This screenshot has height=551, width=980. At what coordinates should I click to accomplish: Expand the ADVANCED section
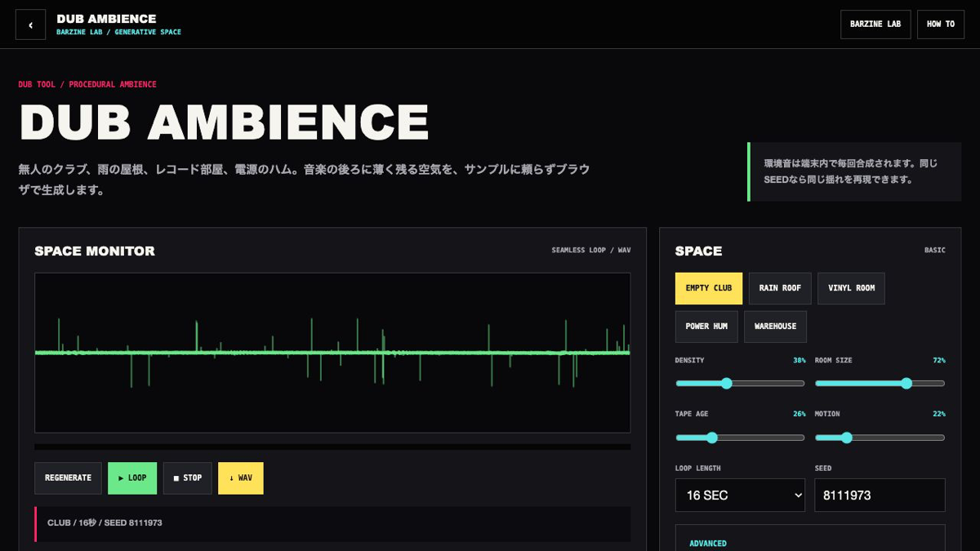pyautogui.click(x=708, y=544)
